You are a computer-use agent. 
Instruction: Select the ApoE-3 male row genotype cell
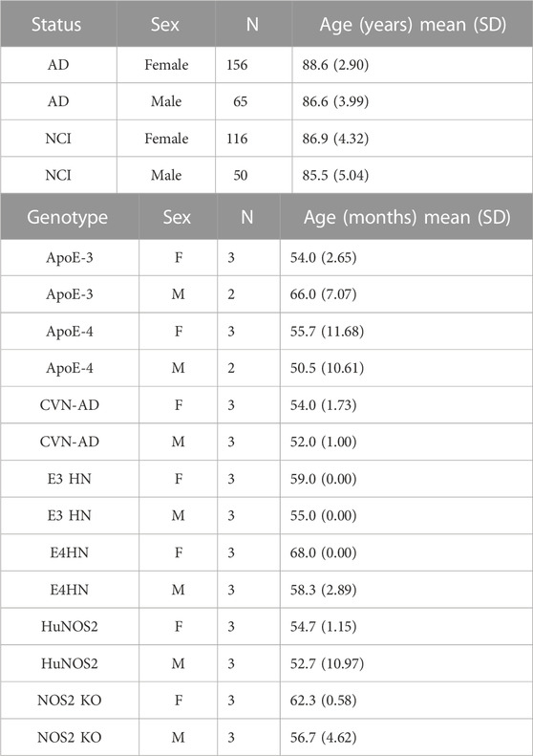(70, 294)
